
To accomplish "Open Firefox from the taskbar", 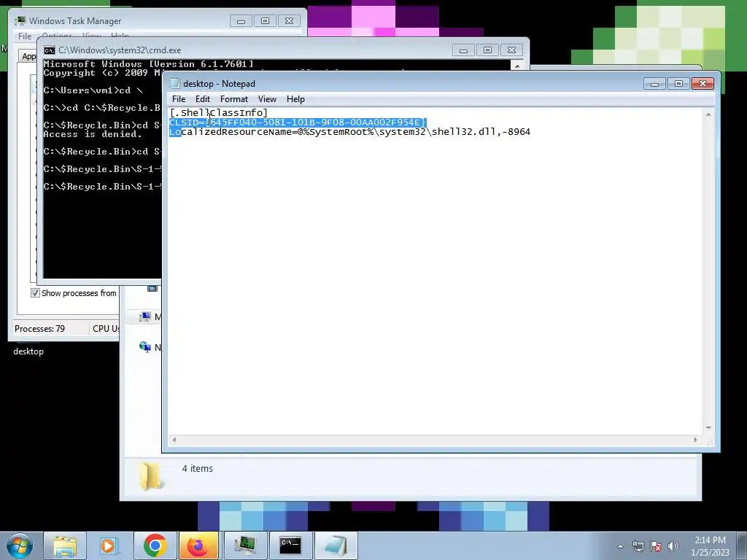I will coord(198,545).
